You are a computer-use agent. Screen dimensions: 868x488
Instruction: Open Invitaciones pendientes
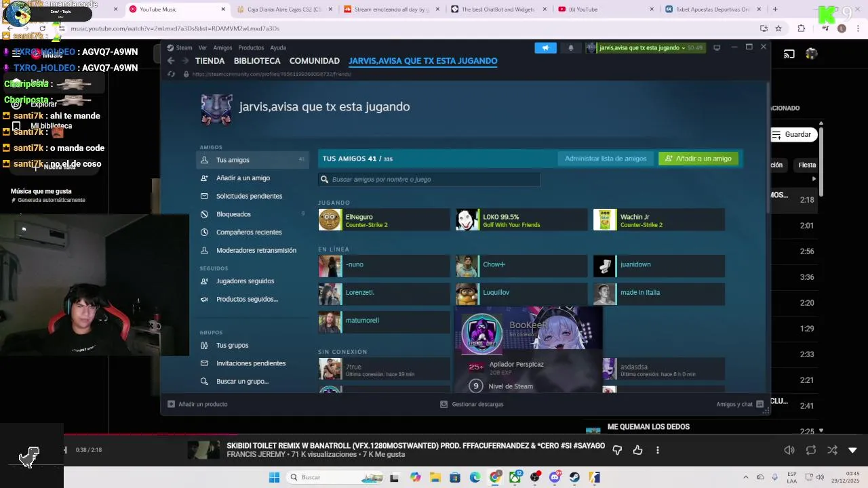(x=252, y=363)
